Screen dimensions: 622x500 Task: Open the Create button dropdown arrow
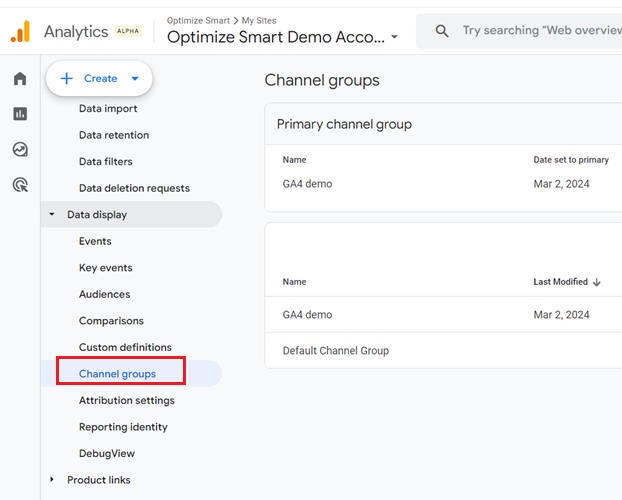click(x=135, y=79)
